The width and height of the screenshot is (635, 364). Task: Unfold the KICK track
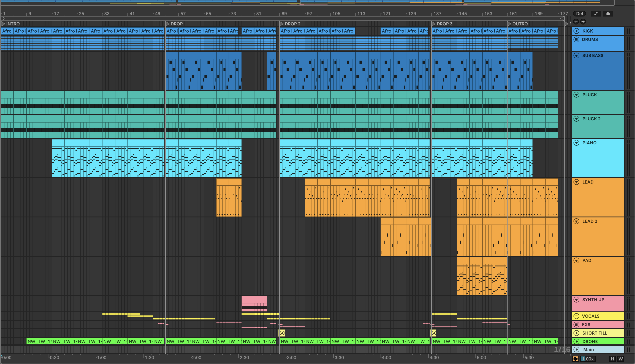pos(576,31)
